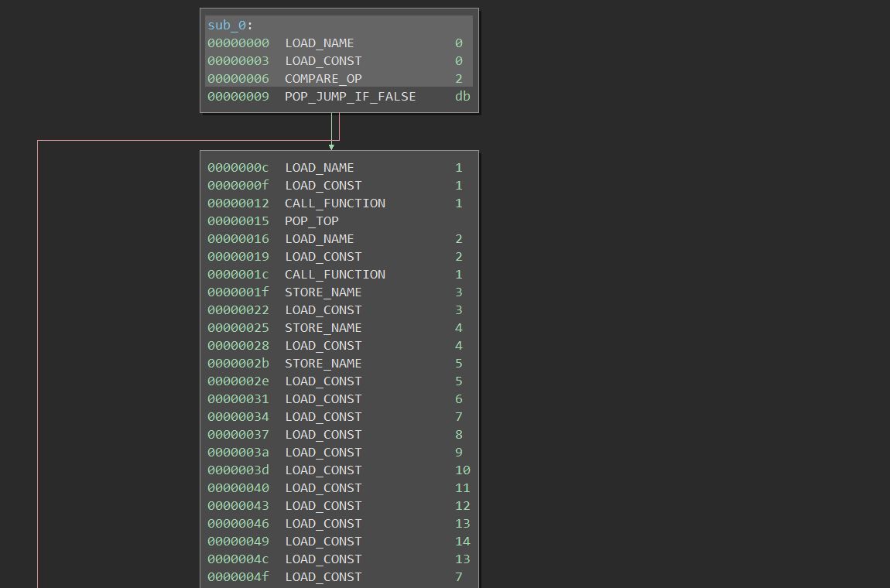Select LOAD_CONST at address 00000040

323,487
